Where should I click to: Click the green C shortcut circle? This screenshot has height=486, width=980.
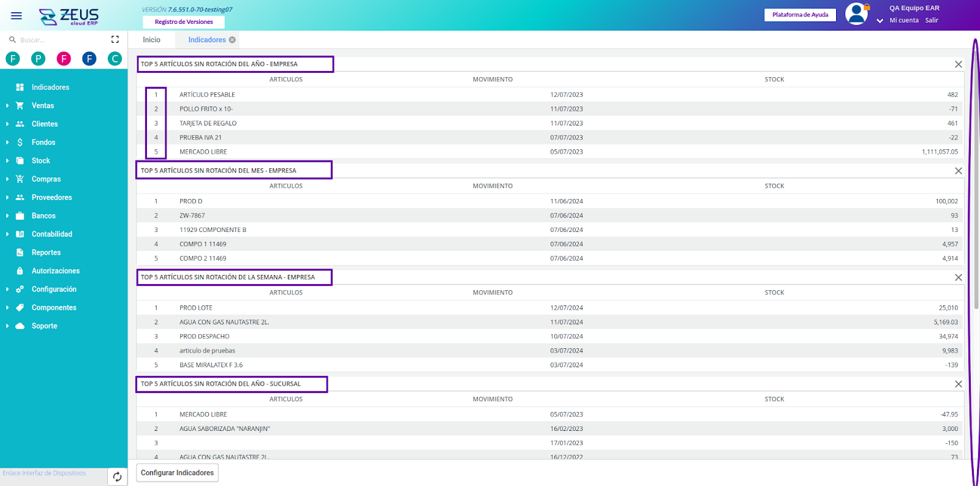(x=115, y=59)
